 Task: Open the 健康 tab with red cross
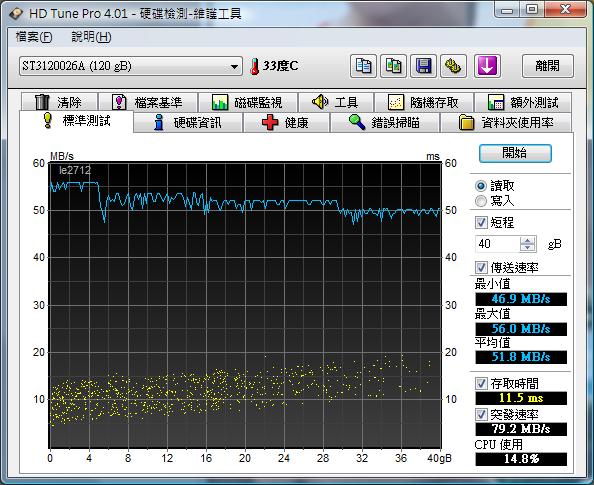pos(286,123)
